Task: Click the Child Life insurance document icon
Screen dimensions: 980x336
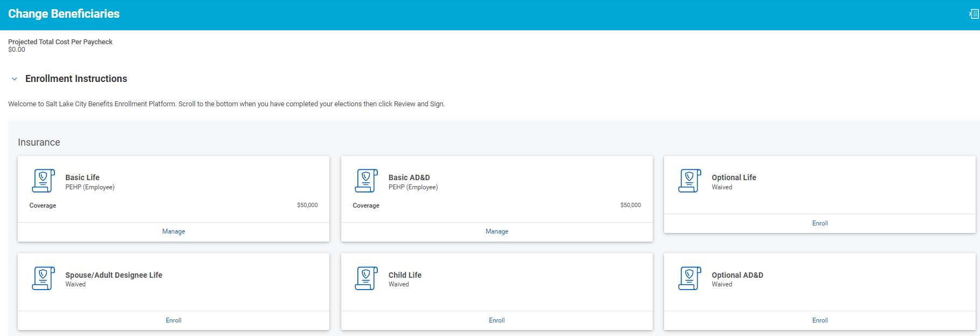Action: pyautogui.click(x=366, y=278)
